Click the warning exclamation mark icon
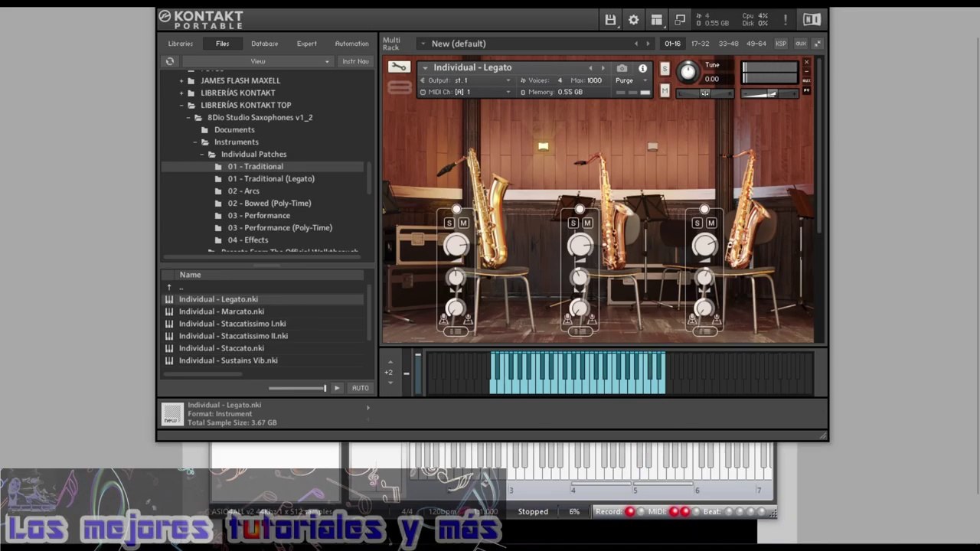The height and width of the screenshot is (551, 980). coord(785,20)
